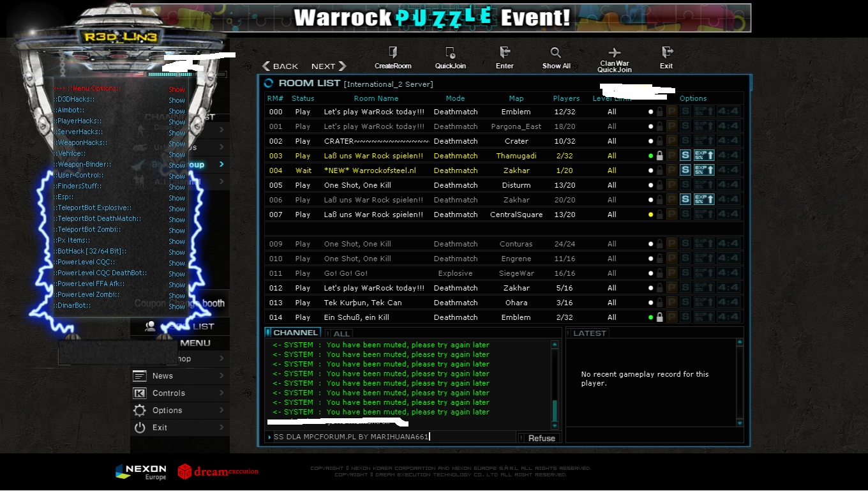This screenshot has width=868, height=491.
Task: Click the lock icon on room 014
Action: click(x=659, y=317)
